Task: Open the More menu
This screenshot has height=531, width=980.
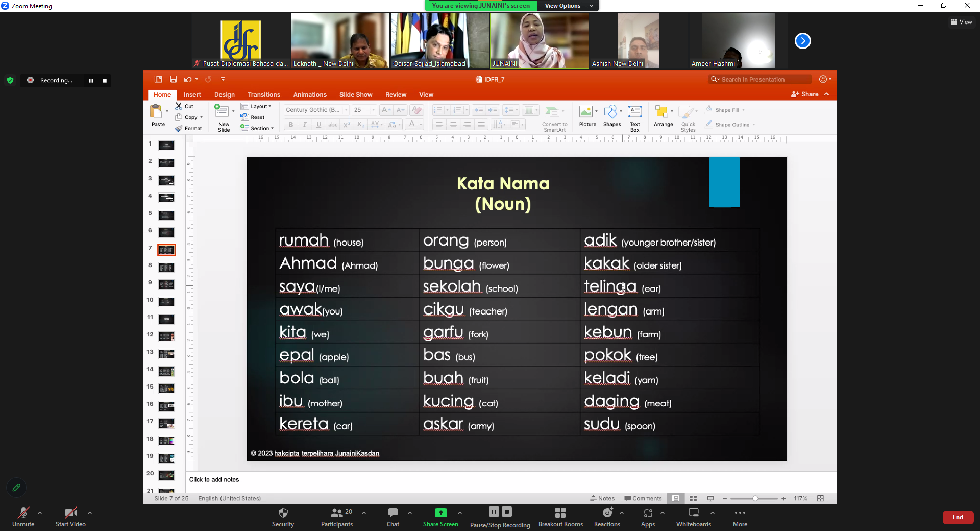Action: [740, 513]
